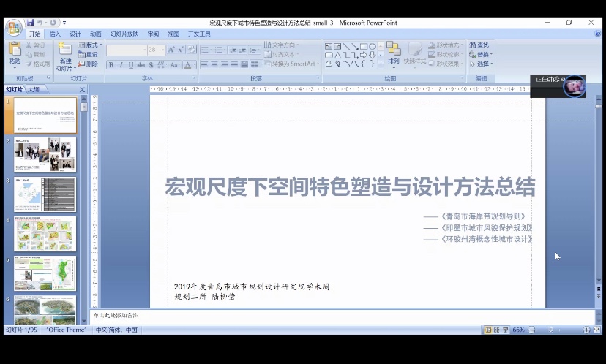Open the Insert (插入) ribbon tab
The image size is (606, 364).
tap(55, 34)
